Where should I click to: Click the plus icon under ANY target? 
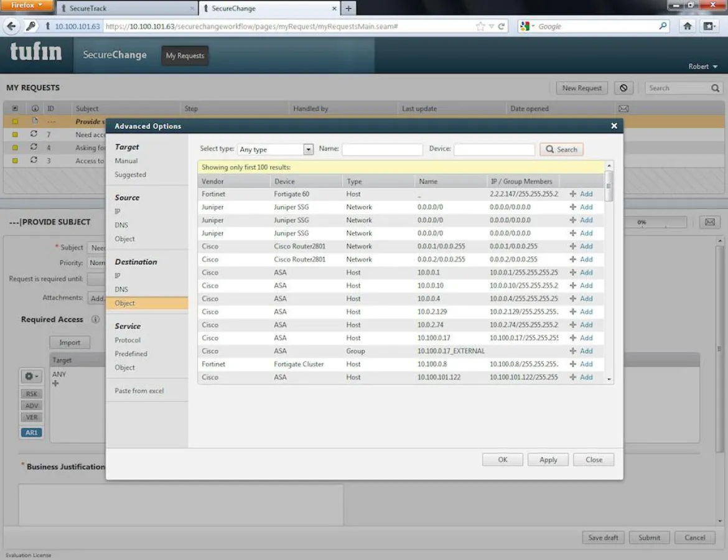coord(55,383)
